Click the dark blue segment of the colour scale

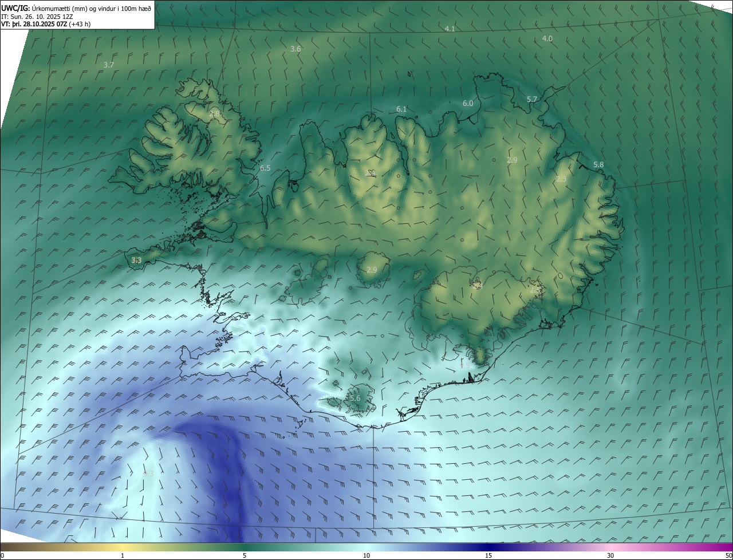click(488, 547)
